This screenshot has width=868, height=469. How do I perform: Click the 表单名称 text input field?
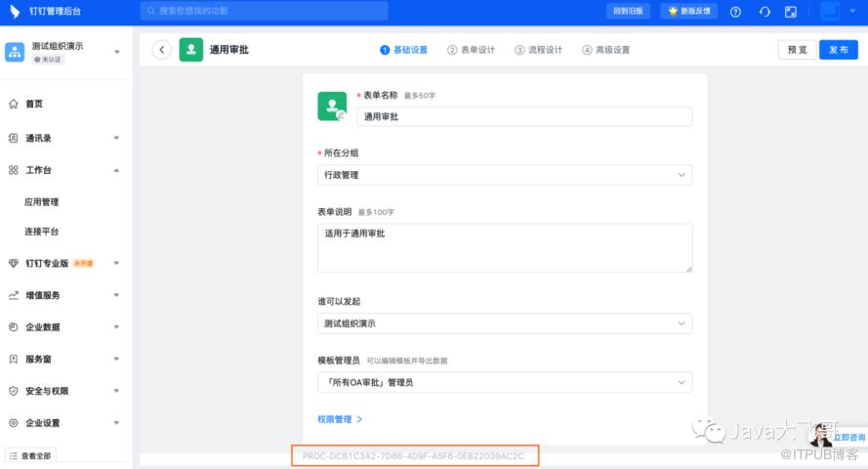tap(524, 116)
